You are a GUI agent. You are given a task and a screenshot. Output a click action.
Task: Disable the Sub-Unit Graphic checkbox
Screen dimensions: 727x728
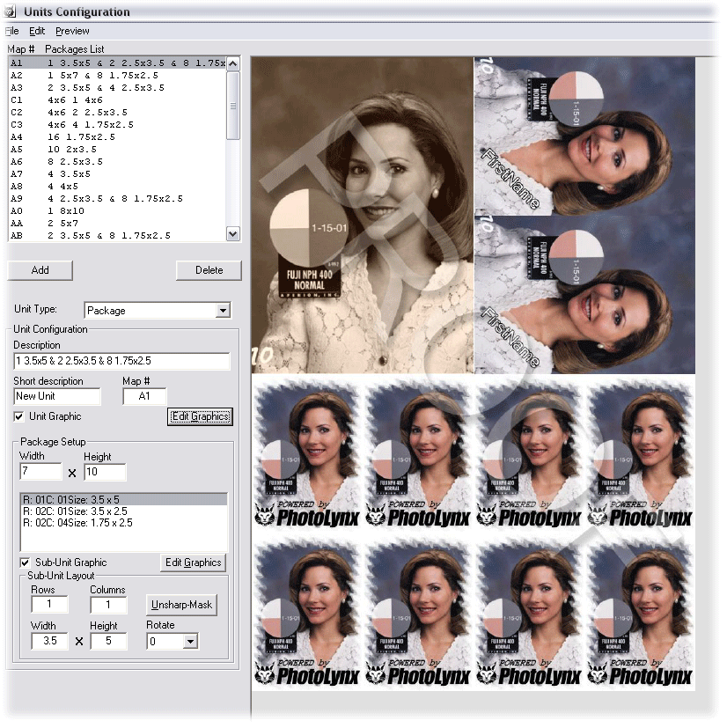[26, 563]
